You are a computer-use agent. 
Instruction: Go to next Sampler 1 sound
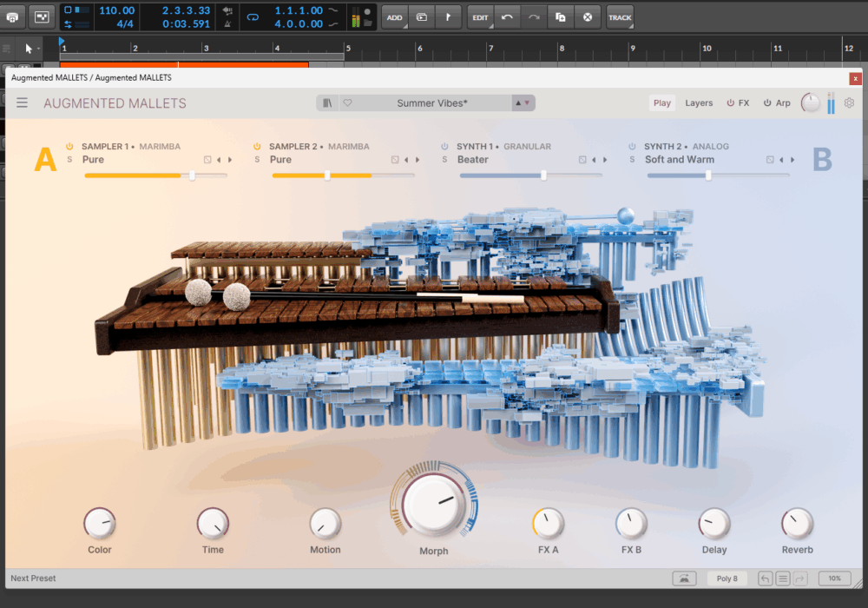230,160
